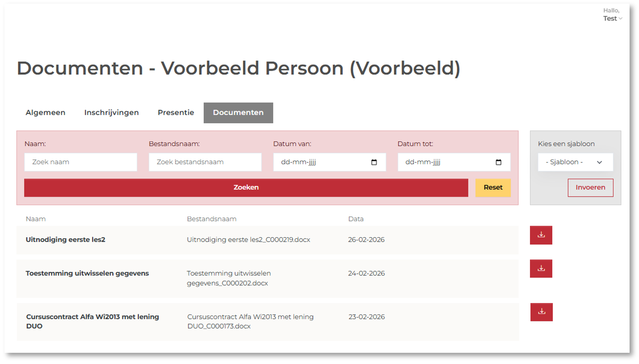Screen dimensions: 639x364
Task: Open calendar picker for Datum tot
Action: click(x=498, y=162)
